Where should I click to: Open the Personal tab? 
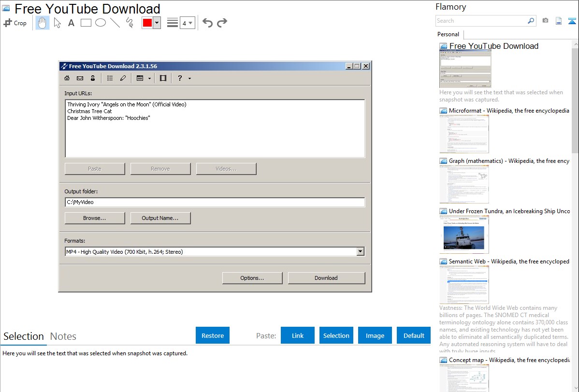(449, 34)
